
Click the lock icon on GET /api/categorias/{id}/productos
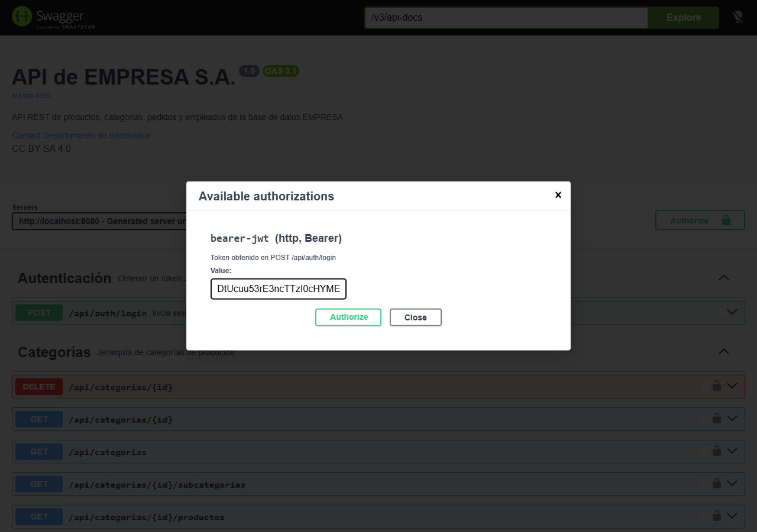point(716,516)
